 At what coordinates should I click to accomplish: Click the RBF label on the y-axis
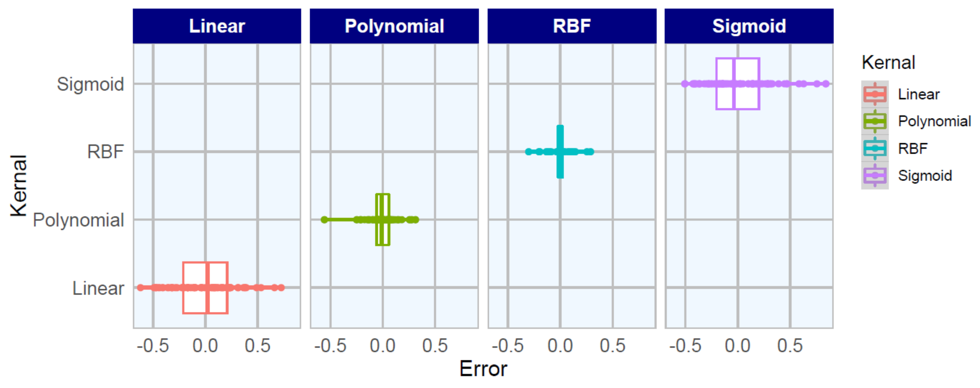[105, 152]
